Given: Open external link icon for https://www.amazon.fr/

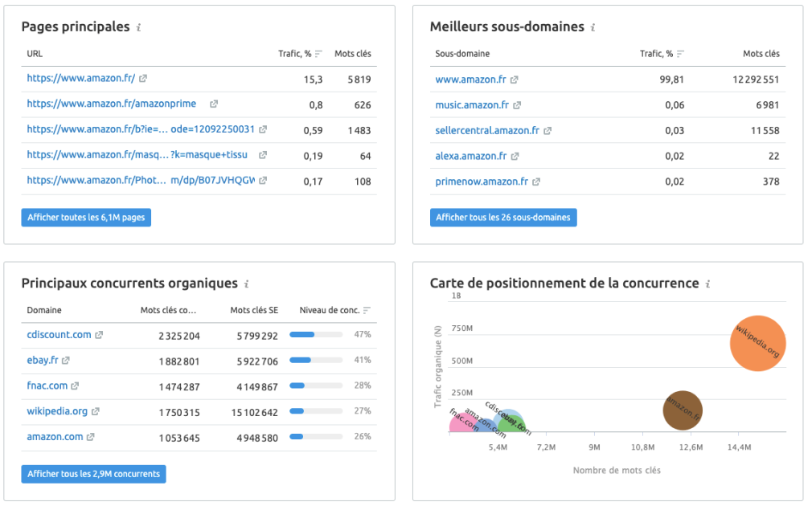Looking at the screenshot, I should tap(143, 79).
